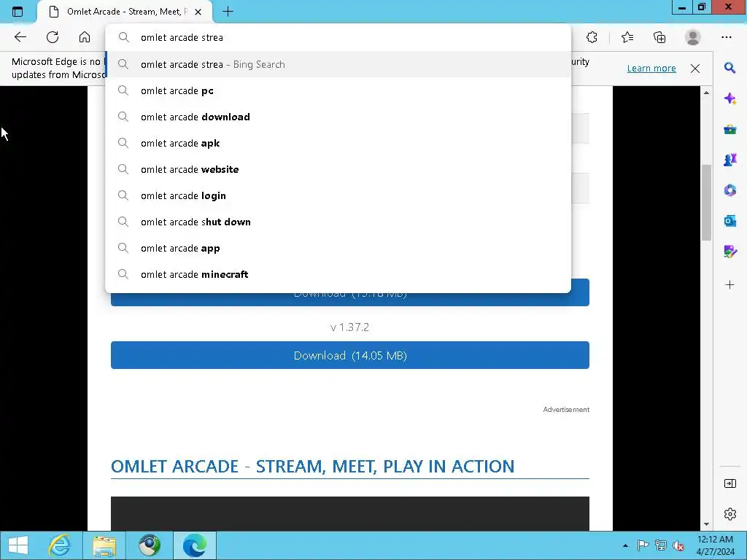The height and width of the screenshot is (560, 747).
Task: Go back with the browser back arrow
Action: [20, 37]
